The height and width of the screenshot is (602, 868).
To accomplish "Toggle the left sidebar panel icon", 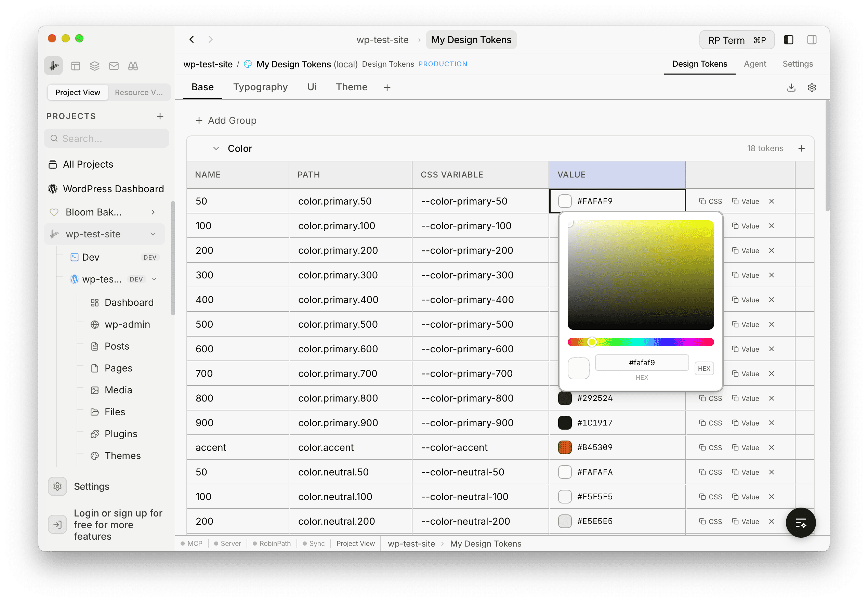I will (x=788, y=40).
